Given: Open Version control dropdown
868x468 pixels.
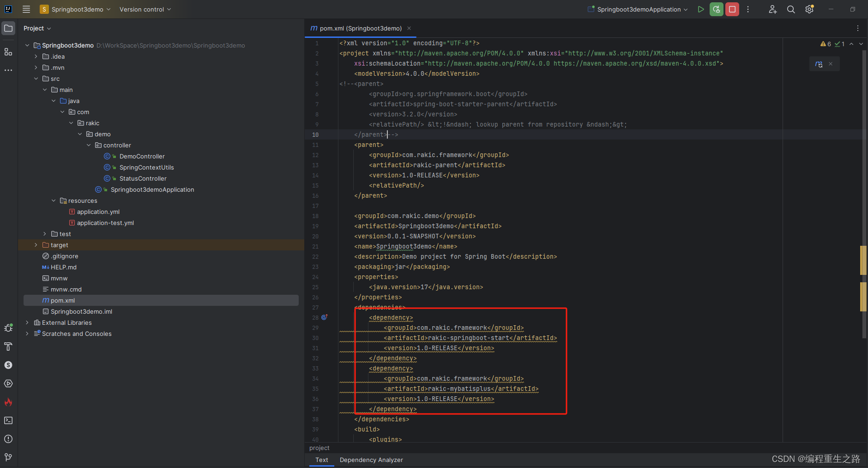Looking at the screenshot, I should point(145,9).
